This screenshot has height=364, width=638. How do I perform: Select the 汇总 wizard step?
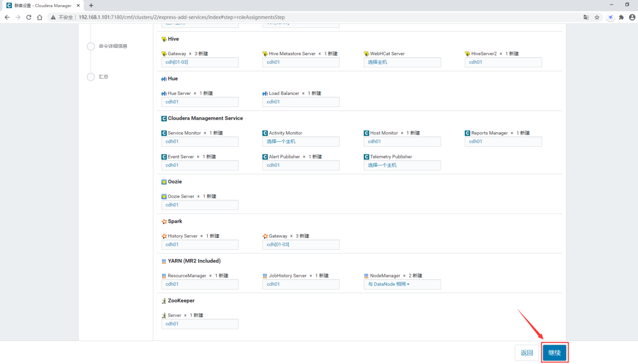tap(104, 77)
